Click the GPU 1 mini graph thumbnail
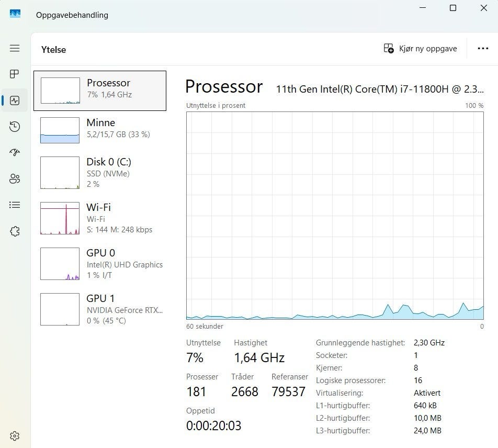The image size is (498, 448). pyautogui.click(x=60, y=309)
